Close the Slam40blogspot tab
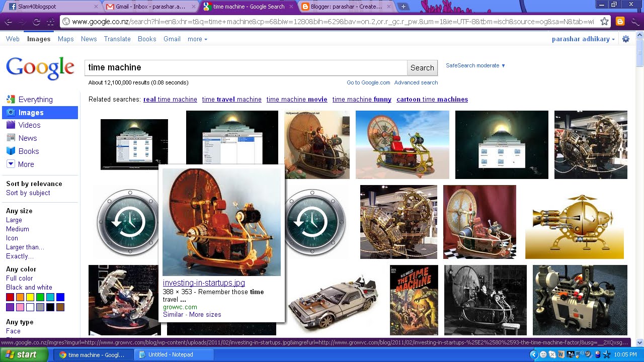Screen dimensions: 644x362 96,7
